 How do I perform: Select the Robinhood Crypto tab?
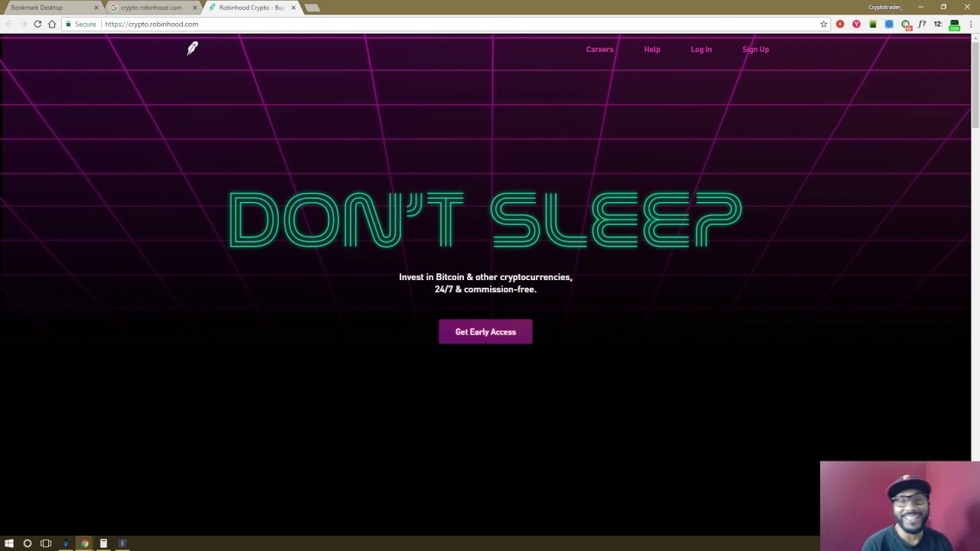[251, 8]
